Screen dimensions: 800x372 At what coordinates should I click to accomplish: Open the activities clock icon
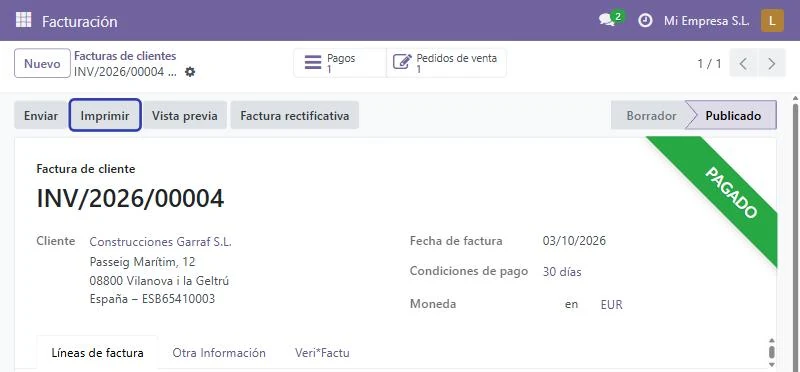[x=645, y=21]
